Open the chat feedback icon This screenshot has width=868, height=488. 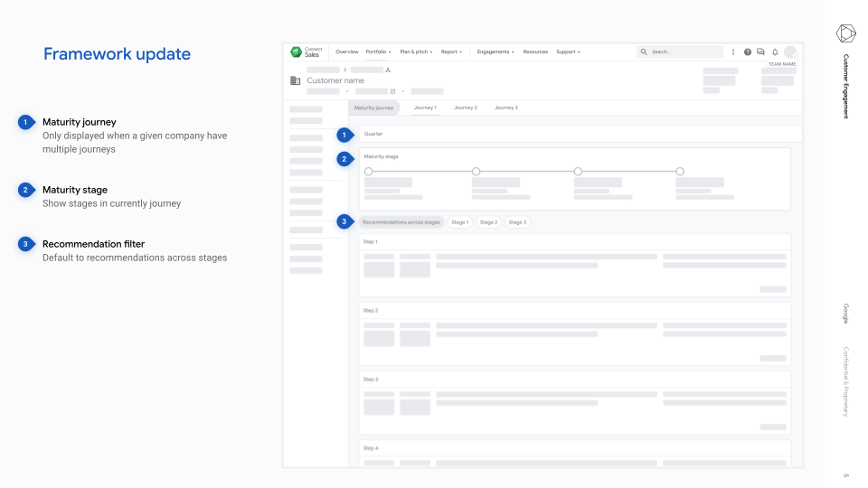click(760, 52)
